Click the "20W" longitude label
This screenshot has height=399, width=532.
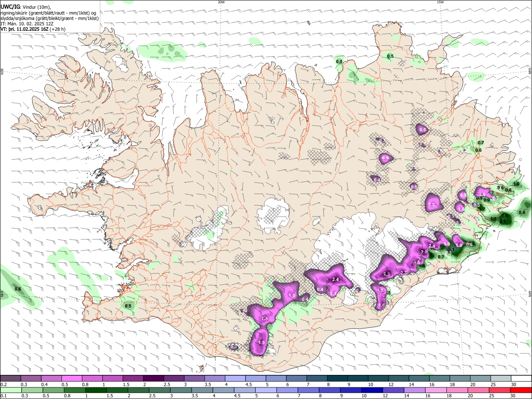click(x=221, y=2)
